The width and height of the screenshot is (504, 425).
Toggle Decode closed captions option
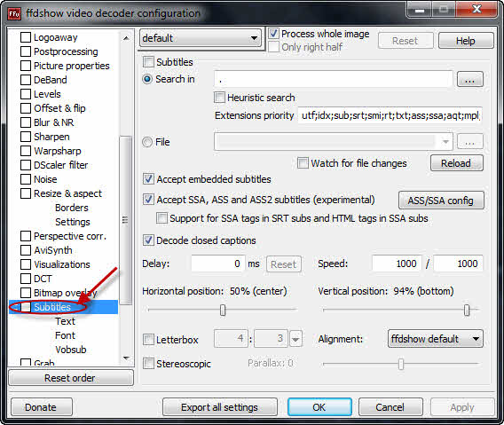[x=148, y=240]
